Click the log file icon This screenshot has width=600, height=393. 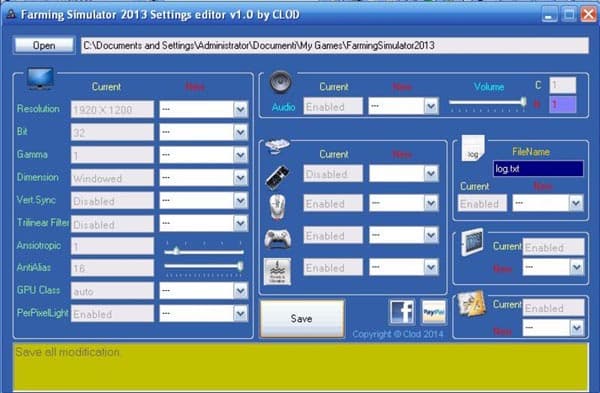pos(473,148)
